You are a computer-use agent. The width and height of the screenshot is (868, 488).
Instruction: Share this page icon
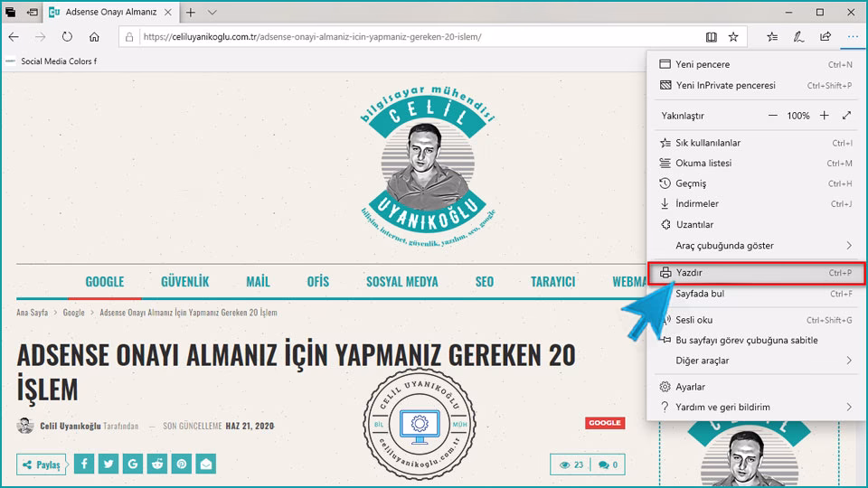pyautogui.click(x=826, y=37)
